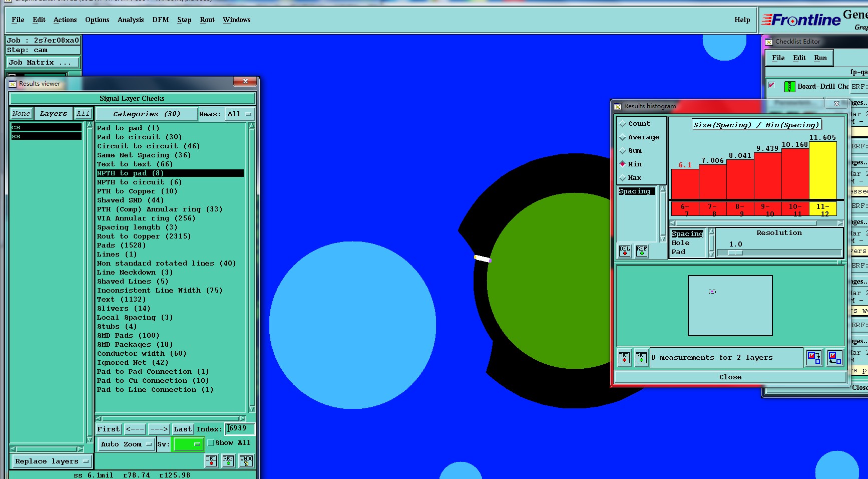The image size is (868, 479).
Task: Click histogram icon with downward arrow
Action: (814, 358)
